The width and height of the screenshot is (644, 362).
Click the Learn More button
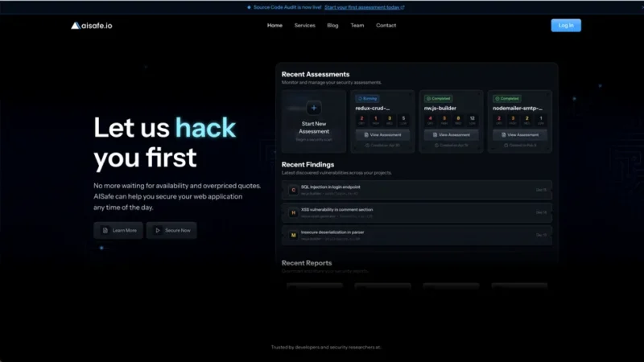coord(118,230)
